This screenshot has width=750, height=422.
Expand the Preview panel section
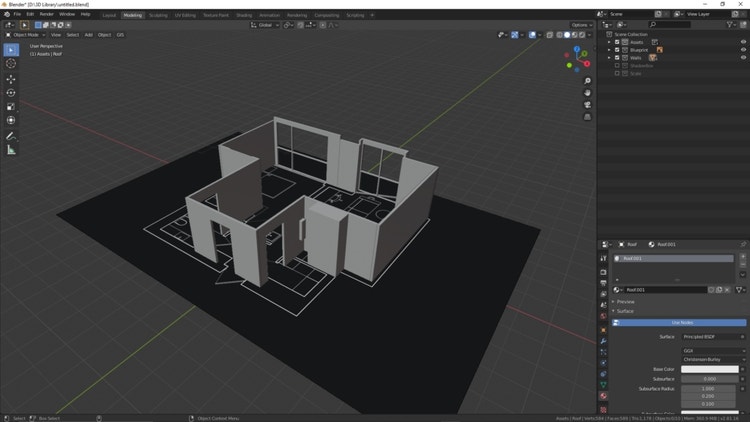626,301
